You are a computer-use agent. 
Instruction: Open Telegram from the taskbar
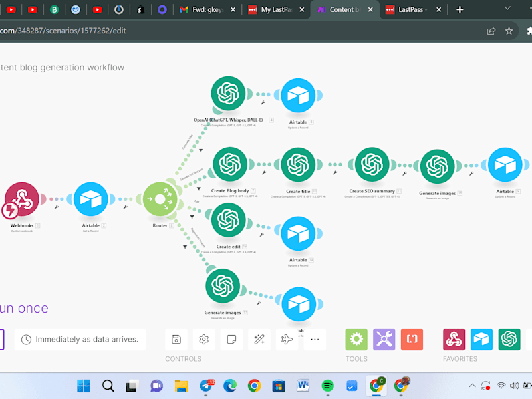(x=207, y=386)
